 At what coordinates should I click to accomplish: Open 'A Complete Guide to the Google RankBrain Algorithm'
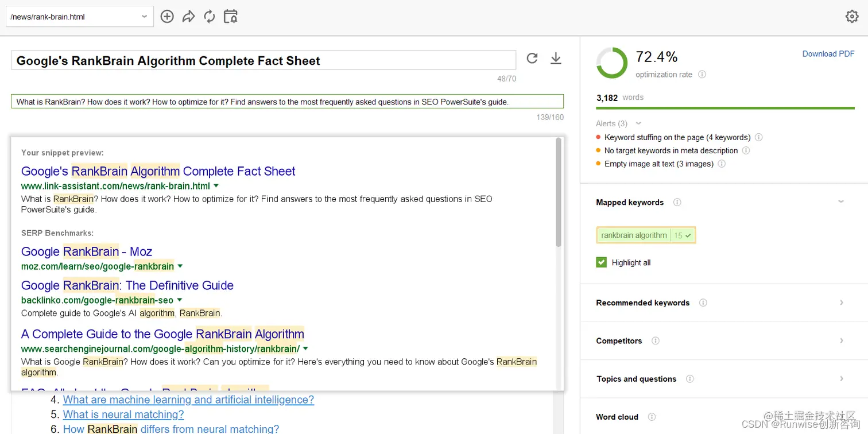163,334
